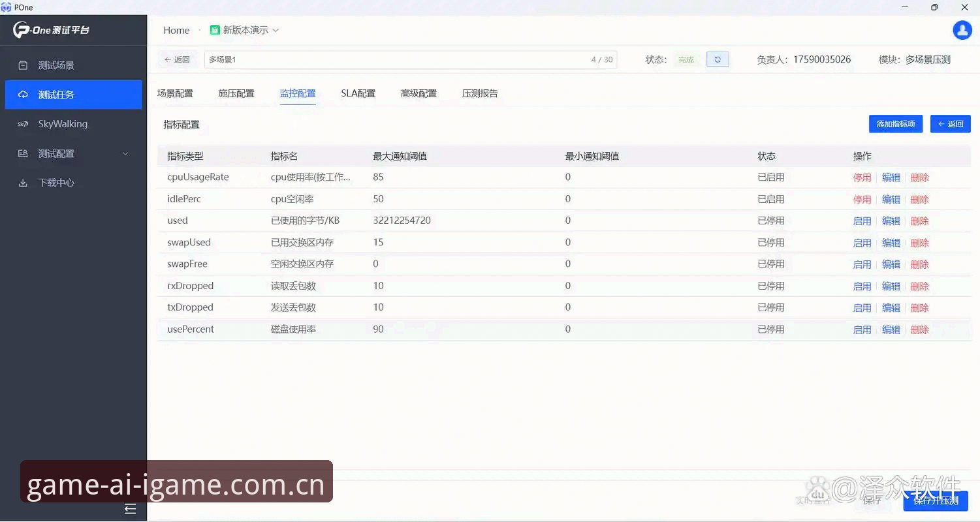980x522 pixels.
Task: Enable the swapUsed metric via 启用
Action: (862, 243)
